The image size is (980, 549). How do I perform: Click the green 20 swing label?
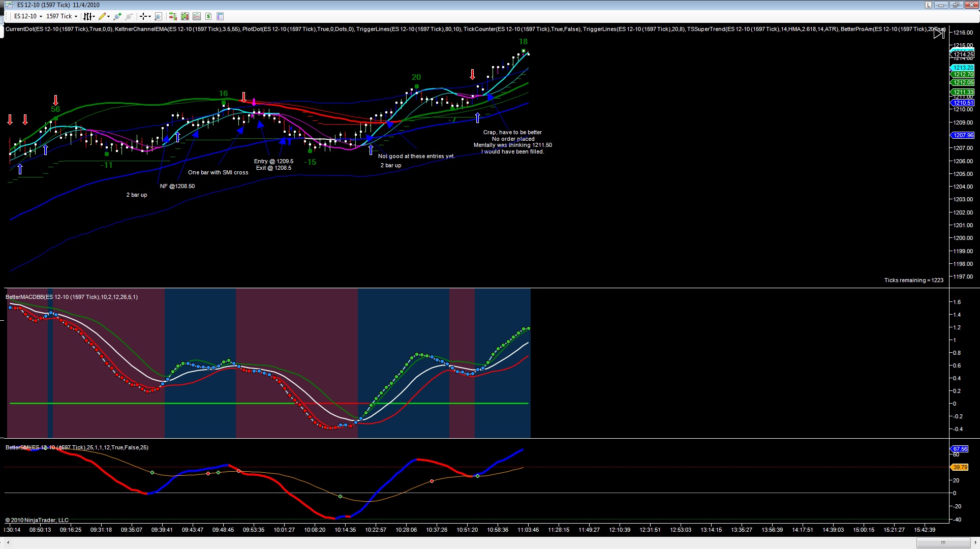[x=416, y=77]
